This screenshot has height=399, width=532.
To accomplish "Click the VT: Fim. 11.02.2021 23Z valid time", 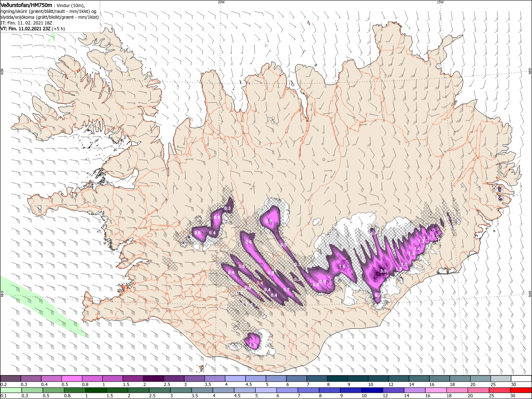I will (26, 29).
